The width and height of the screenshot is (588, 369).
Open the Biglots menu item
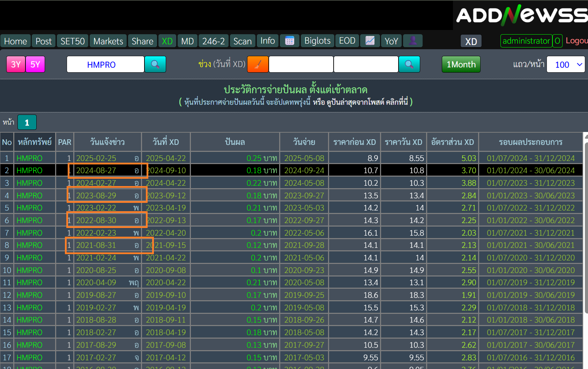coord(317,41)
